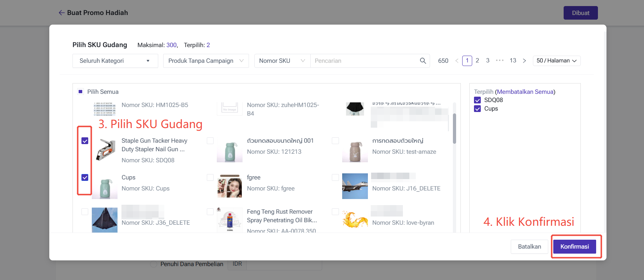Go to page 2 of results
644x280 pixels.
(477, 61)
